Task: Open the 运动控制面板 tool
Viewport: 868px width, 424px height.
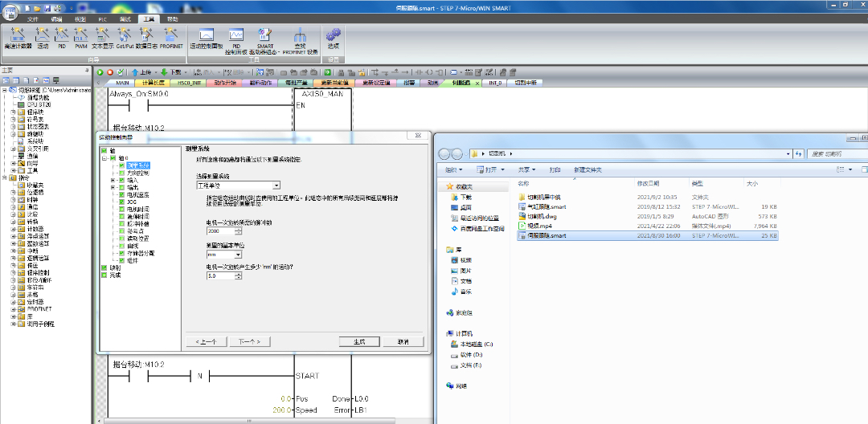Action: 207,38
